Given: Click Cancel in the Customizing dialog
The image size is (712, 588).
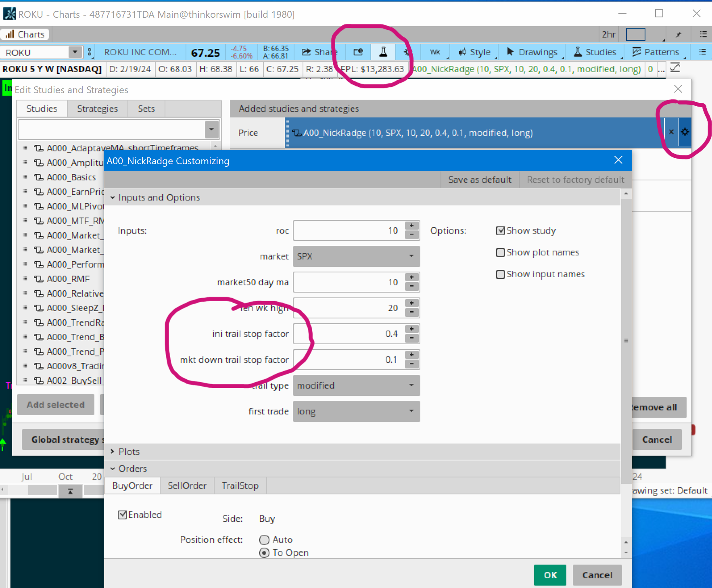Looking at the screenshot, I should pos(597,575).
